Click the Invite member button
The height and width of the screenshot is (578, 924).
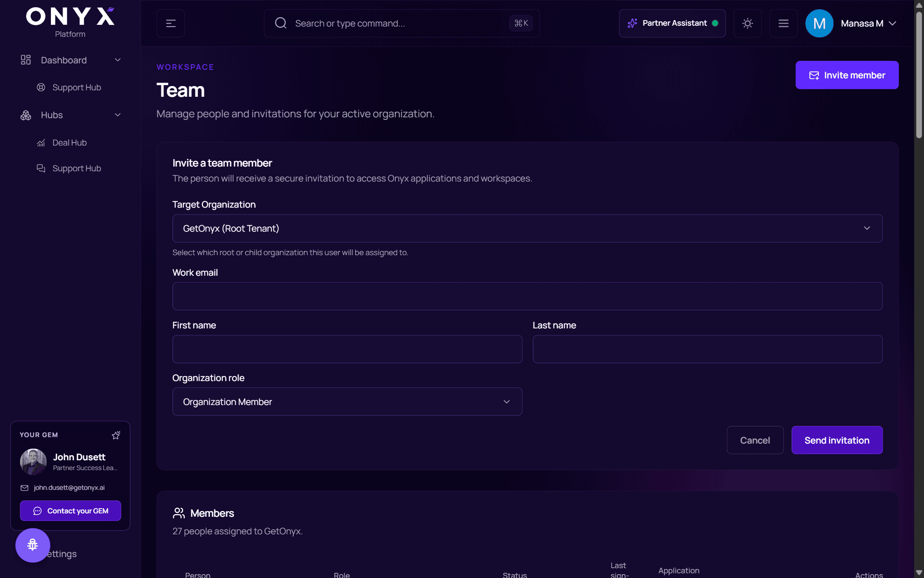(847, 75)
